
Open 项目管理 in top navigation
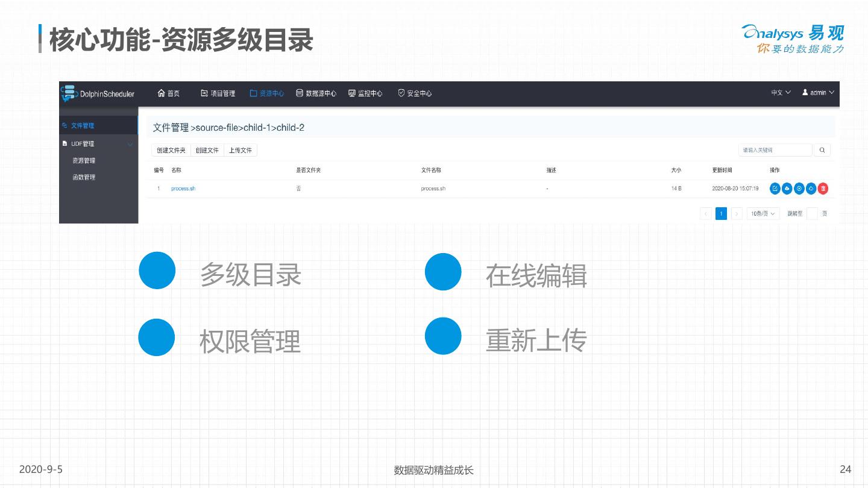tap(218, 93)
